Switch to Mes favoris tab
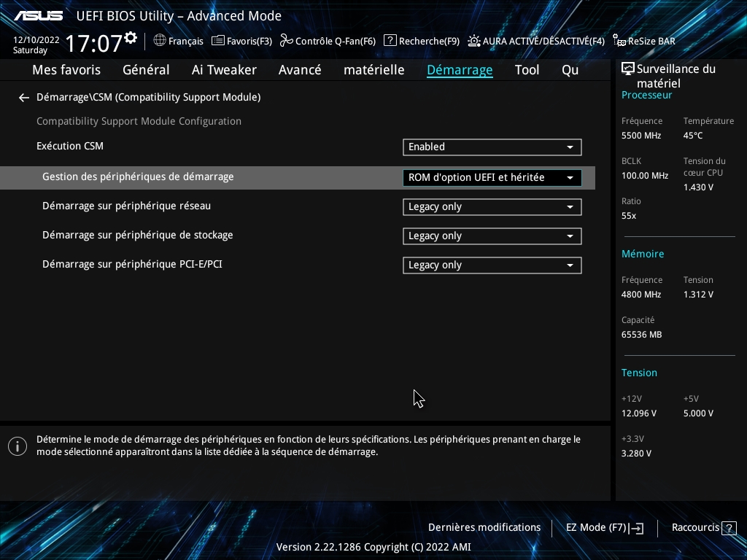Viewport: 747px width, 560px height. 66,70
